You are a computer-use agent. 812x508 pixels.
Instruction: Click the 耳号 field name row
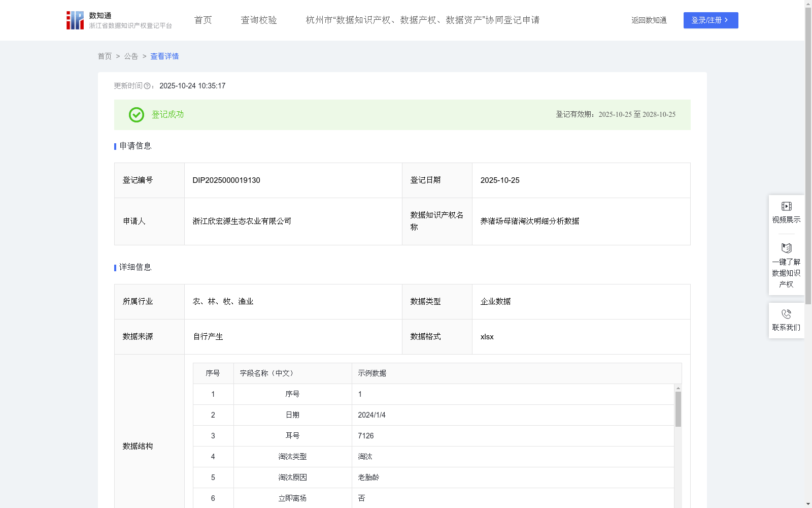292,436
